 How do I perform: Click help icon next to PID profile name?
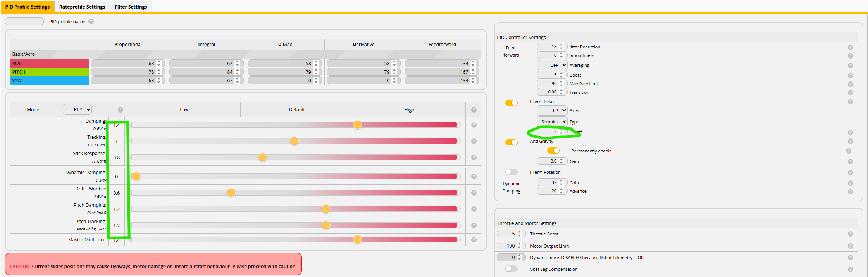91,22
